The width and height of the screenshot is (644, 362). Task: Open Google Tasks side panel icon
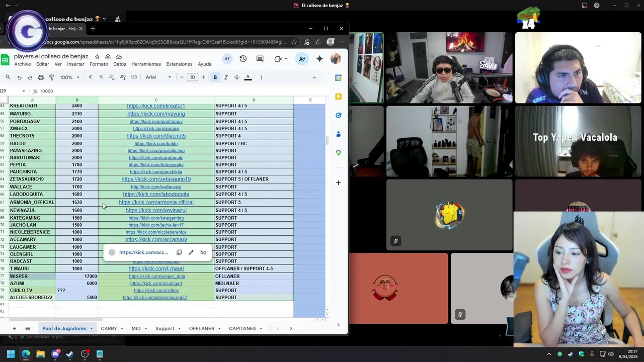339,115
